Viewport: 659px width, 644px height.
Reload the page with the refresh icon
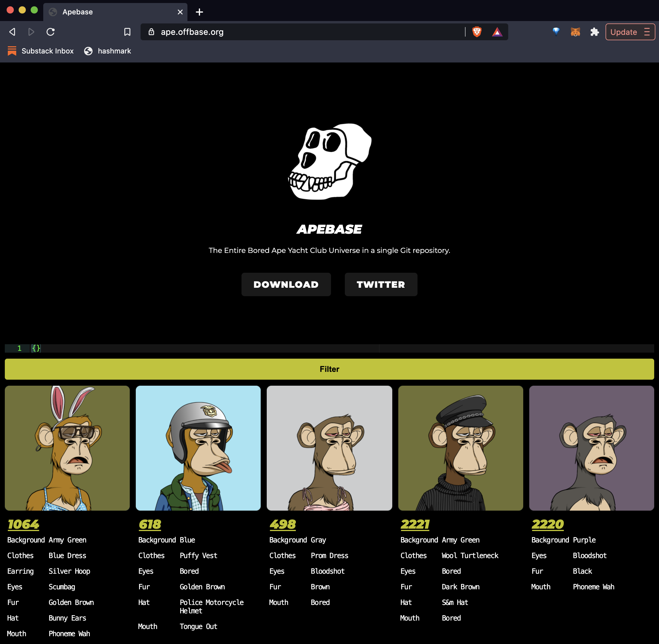51,32
